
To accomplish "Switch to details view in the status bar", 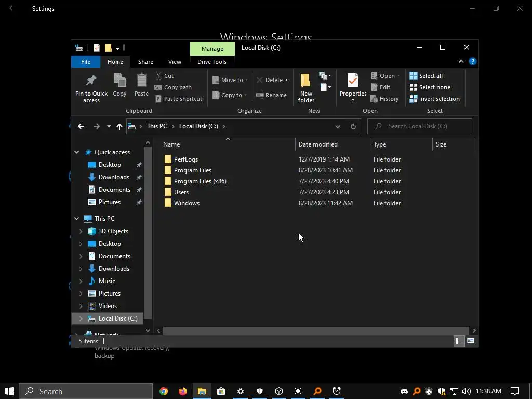I will (458, 341).
